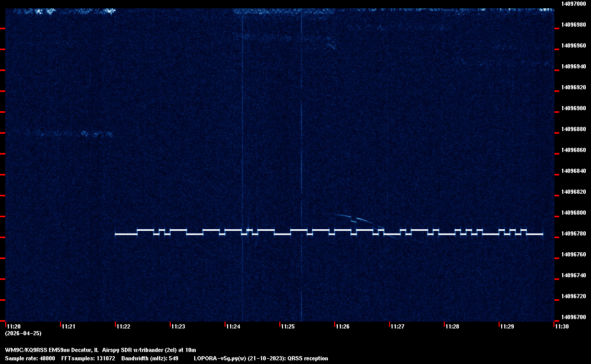Click the 11:25 time axis label

click(x=288, y=326)
